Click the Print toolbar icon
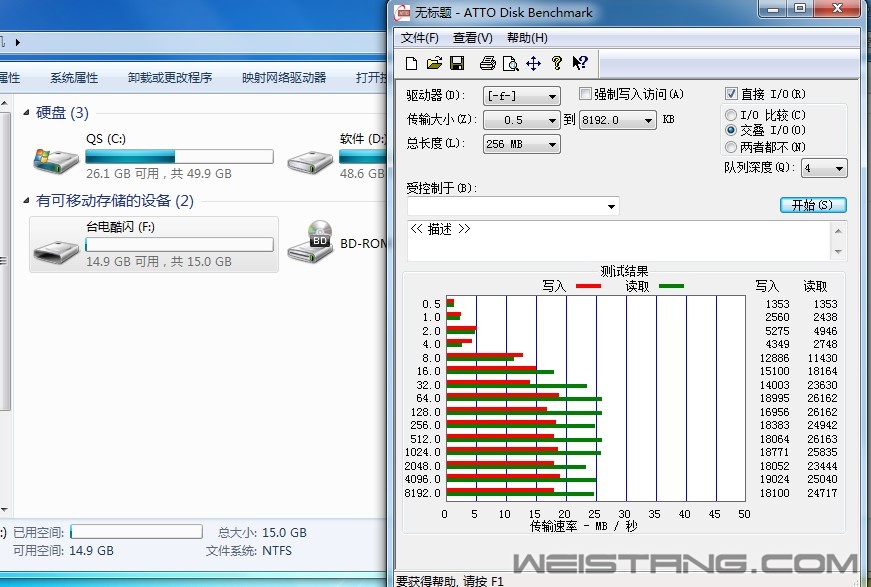The image size is (871, 587). (487, 64)
